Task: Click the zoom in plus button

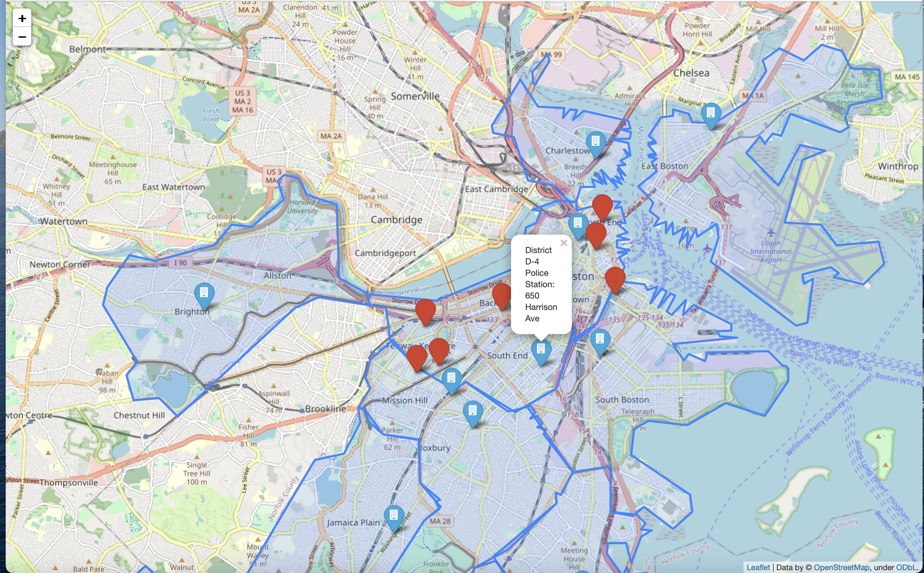Action: 22,18
